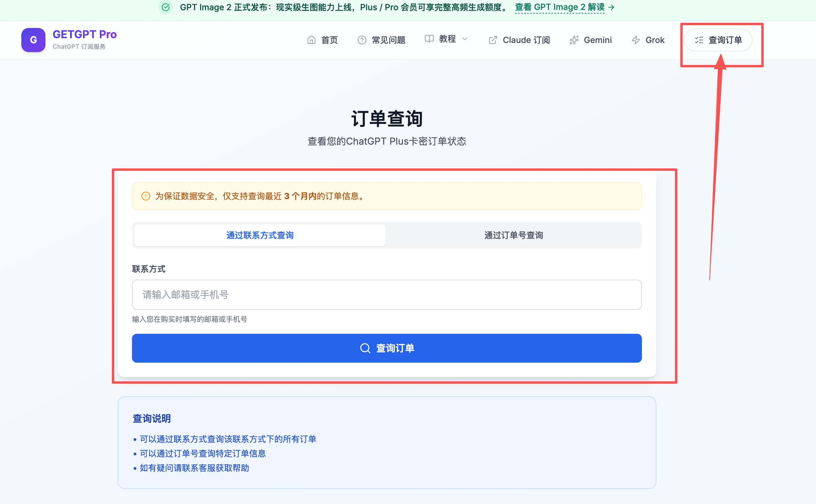Click the 联系方式 field label

[149, 269]
